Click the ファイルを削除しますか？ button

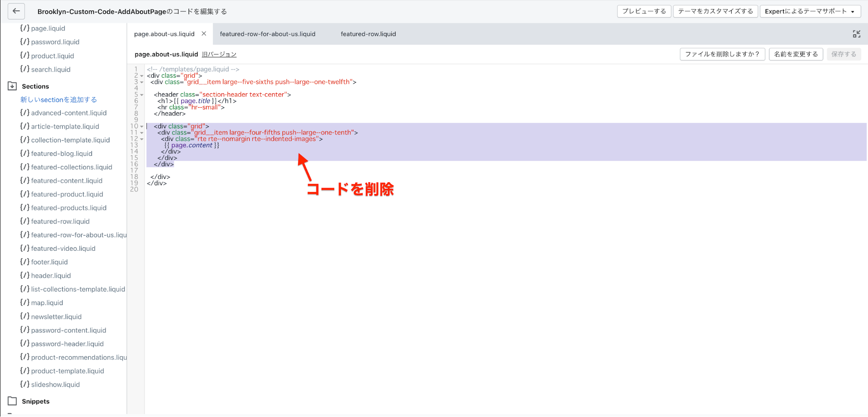click(722, 54)
